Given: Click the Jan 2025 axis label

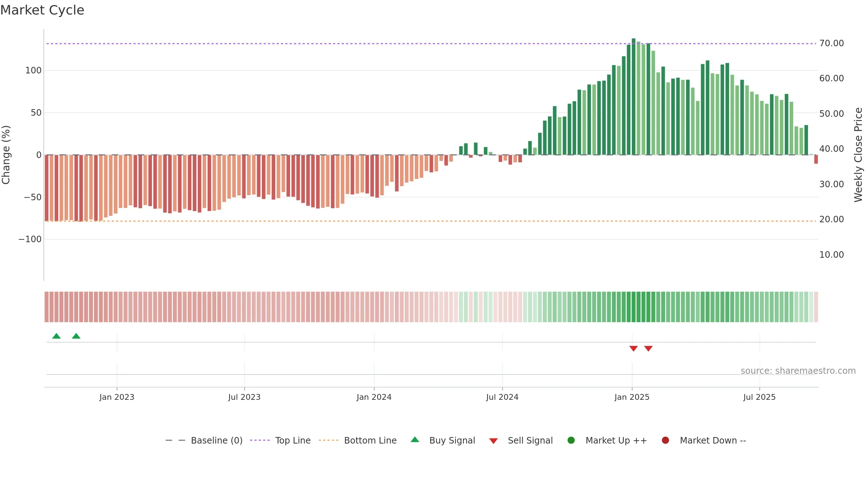Looking at the screenshot, I should pos(632,397).
